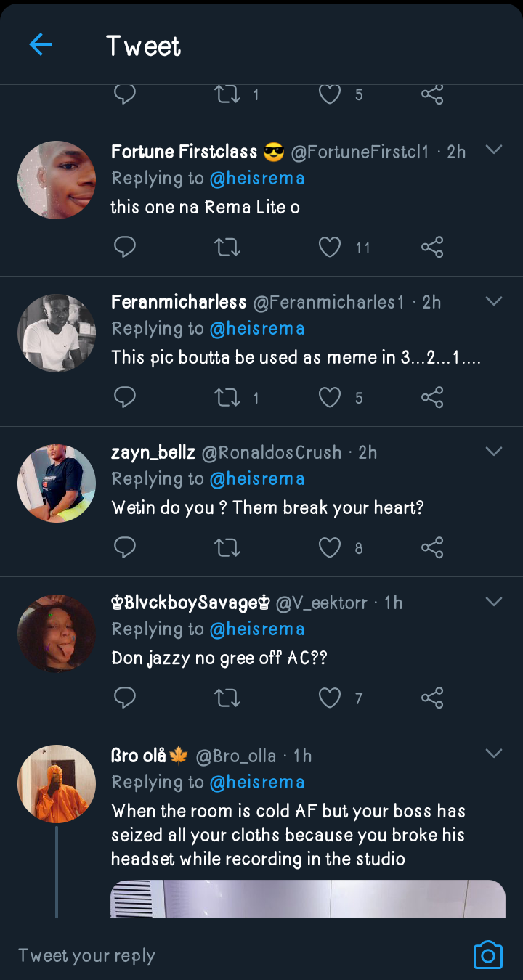This screenshot has width=523, height=980.
Task: Type in the 'Tweet your reply' field
Action: coord(218,955)
